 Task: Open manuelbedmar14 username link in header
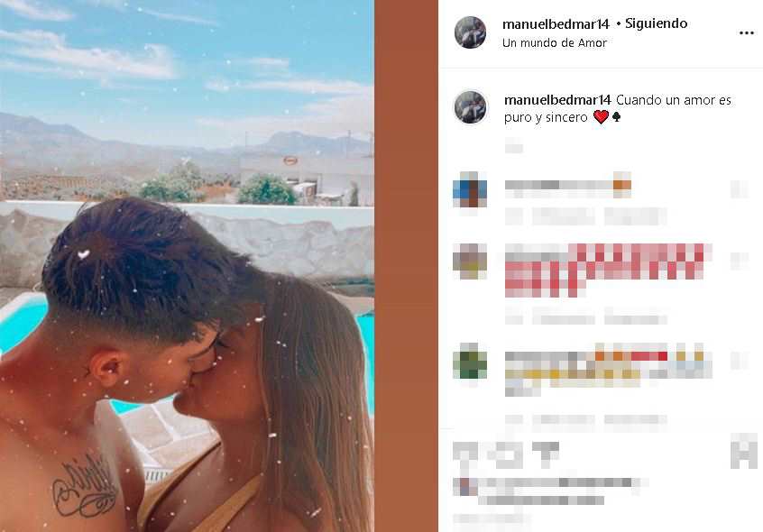tap(556, 23)
